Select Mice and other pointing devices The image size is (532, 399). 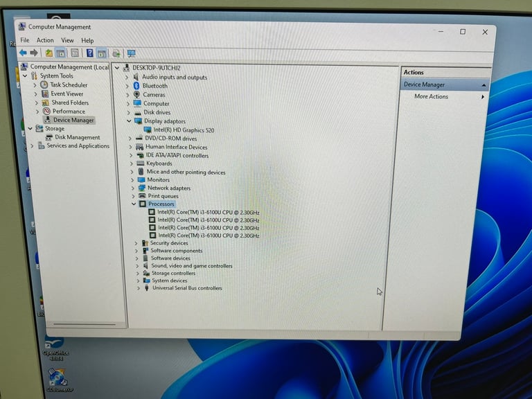coord(186,172)
